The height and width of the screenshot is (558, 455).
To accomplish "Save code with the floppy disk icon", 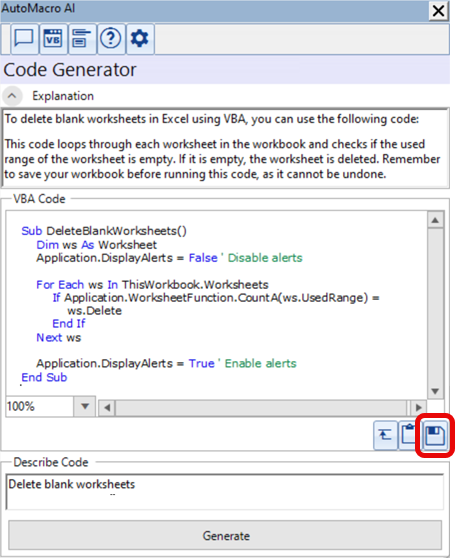I will click(435, 435).
